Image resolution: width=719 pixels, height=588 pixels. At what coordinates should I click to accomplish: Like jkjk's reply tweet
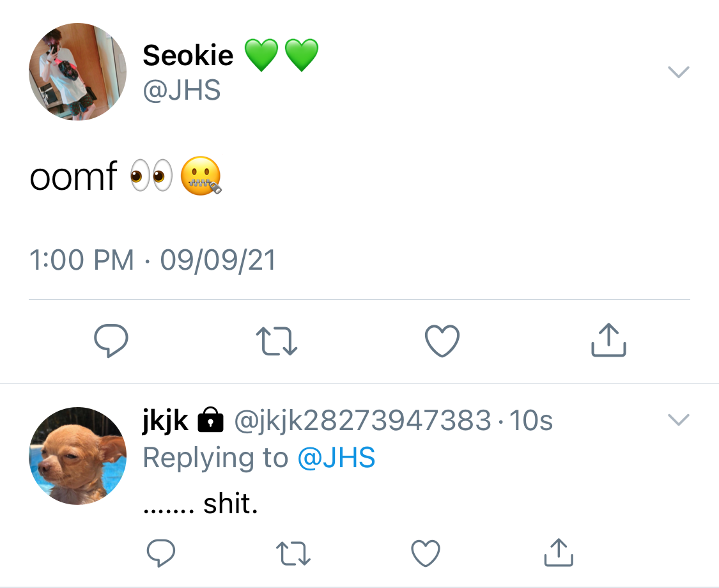click(x=426, y=553)
